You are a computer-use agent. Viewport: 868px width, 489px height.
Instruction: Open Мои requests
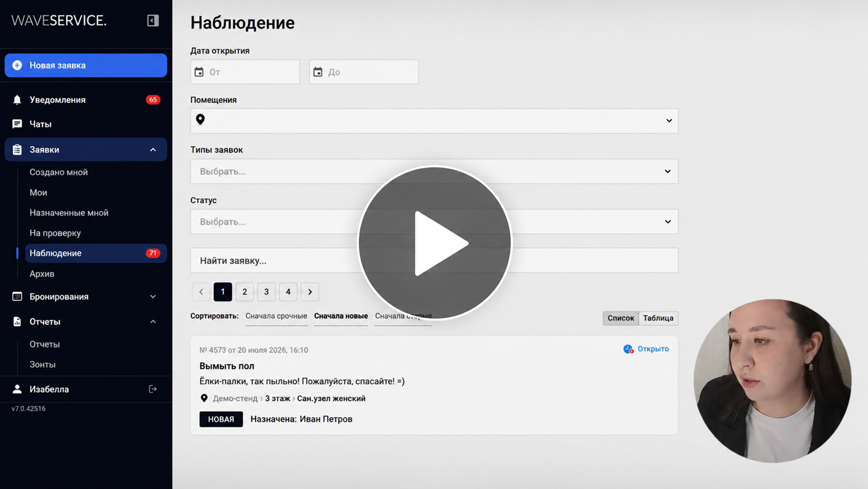pos(38,193)
